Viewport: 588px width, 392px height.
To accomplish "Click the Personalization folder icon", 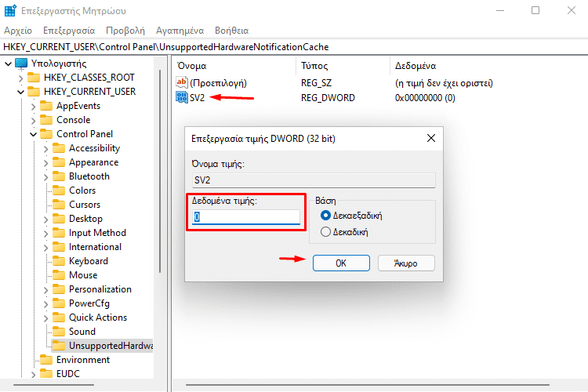I will tap(59, 289).
